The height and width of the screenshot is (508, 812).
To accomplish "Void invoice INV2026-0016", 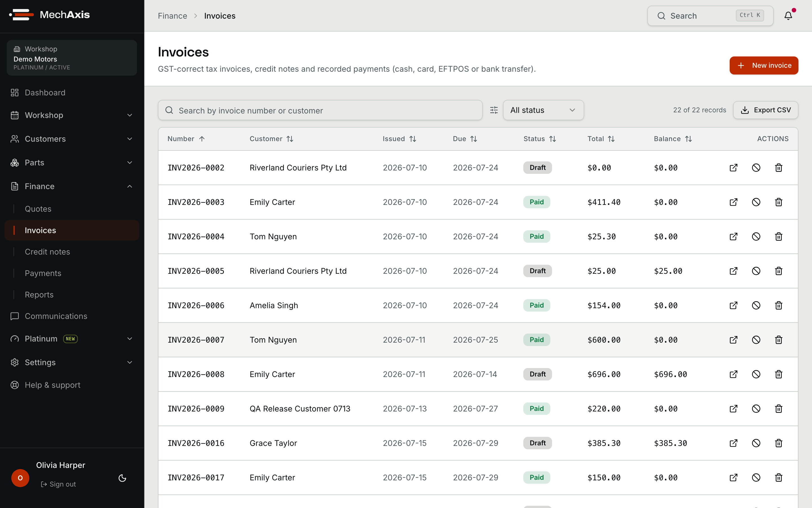I will (756, 443).
